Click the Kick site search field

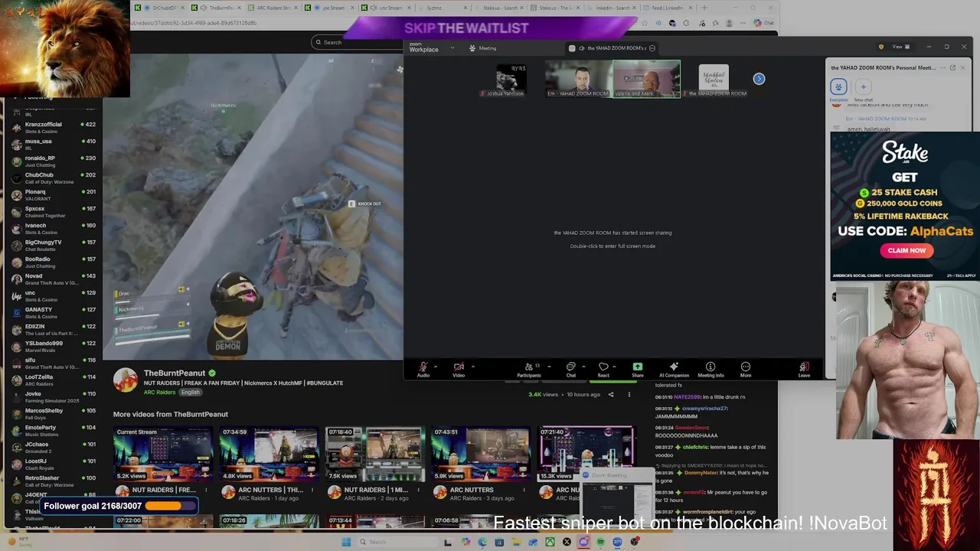click(x=356, y=42)
